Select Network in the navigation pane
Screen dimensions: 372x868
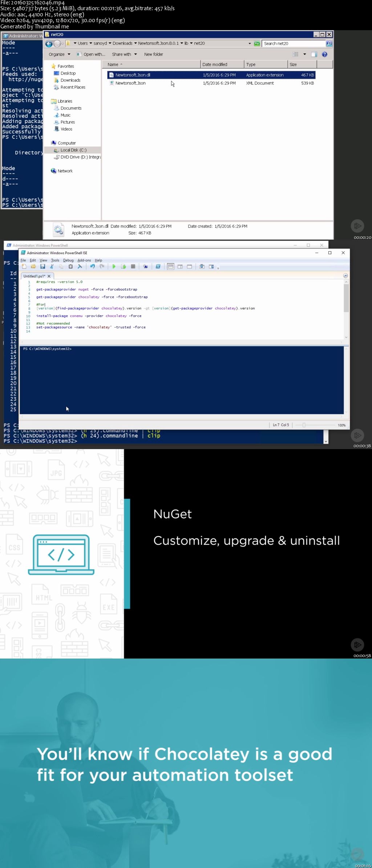pos(62,171)
